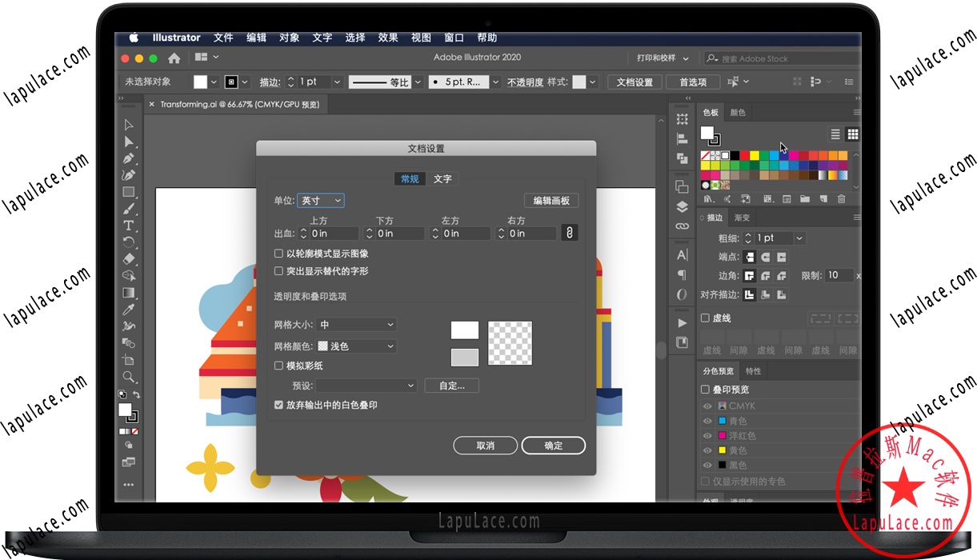Hide the 洋红色 separation eye
Viewport: 977px width, 560px height.
click(x=707, y=435)
